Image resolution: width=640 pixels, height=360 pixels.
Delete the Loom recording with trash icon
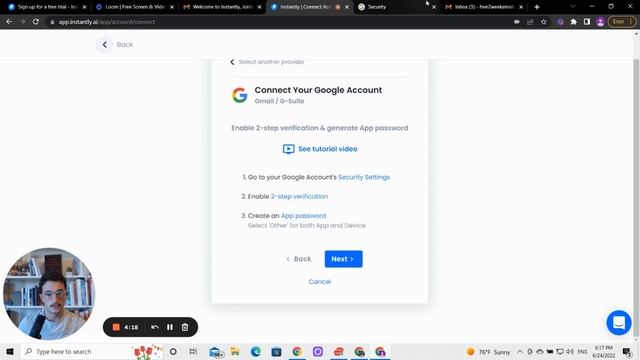pyautogui.click(x=185, y=327)
